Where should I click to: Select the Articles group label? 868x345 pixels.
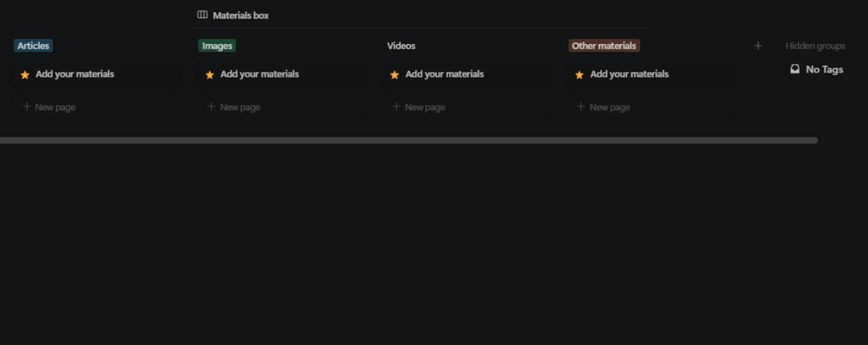[x=34, y=46]
